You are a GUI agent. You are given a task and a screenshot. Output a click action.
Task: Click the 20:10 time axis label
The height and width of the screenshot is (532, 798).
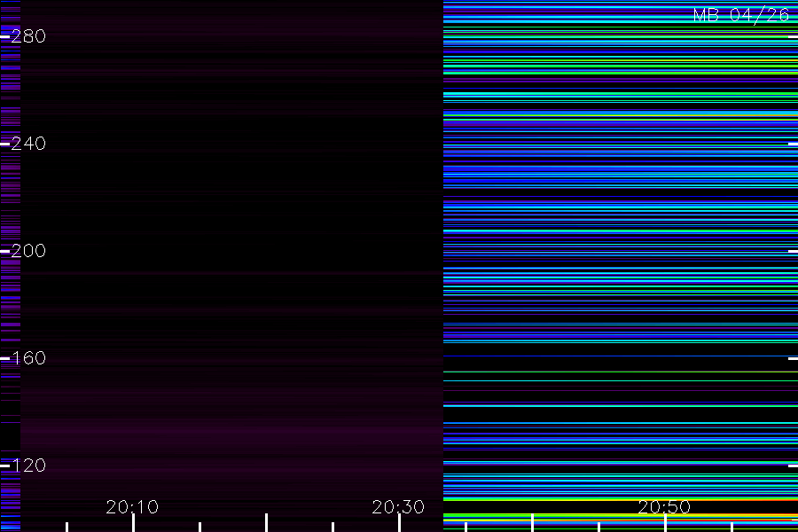pyautogui.click(x=132, y=507)
